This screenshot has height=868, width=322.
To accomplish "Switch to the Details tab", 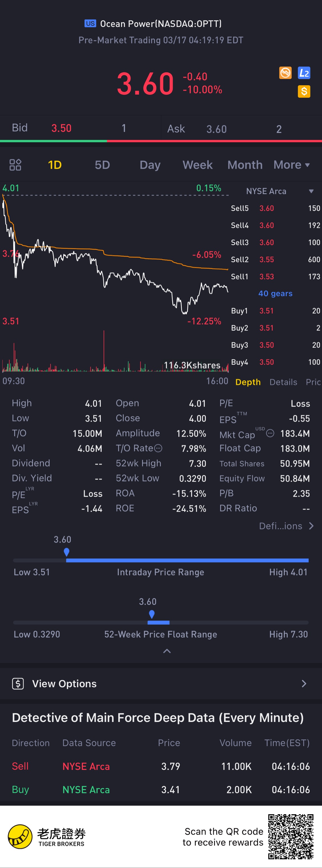I will (x=283, y=382).
